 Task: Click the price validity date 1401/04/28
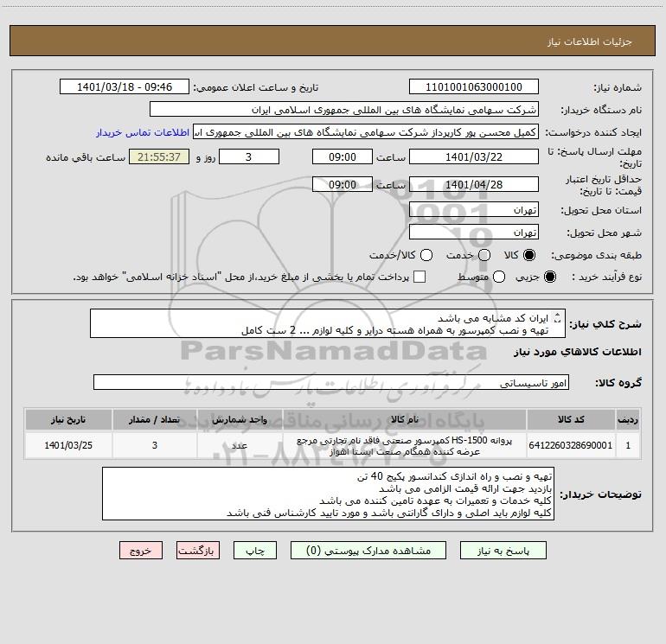click(474, 184)
